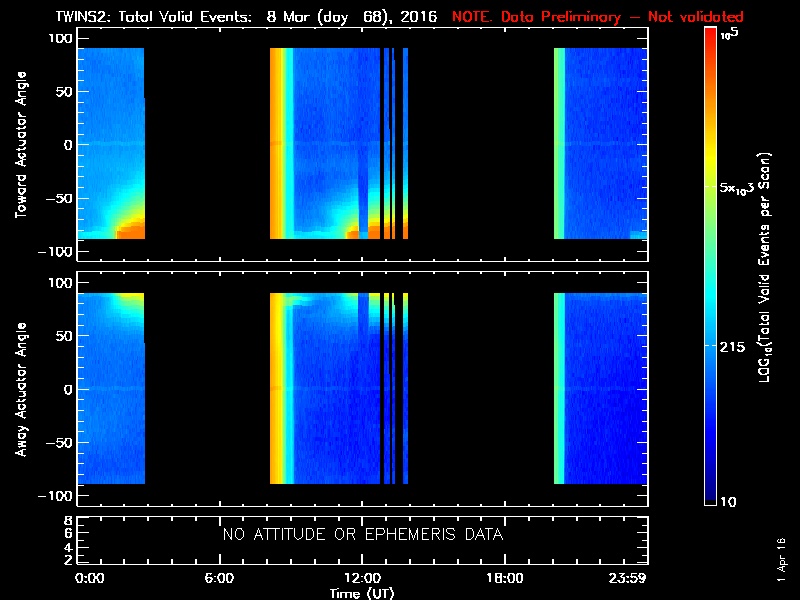This screenshot has width=800, height=600.
Task: Click the 18:00 time axis tick label
Action: [x=504, y=579]
